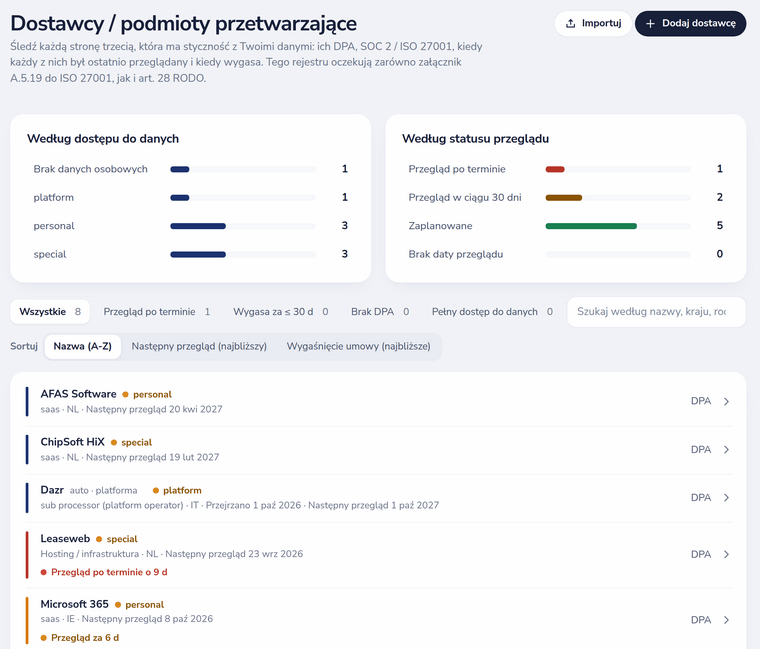Click Brak daty przeglądu status row label
760x649 pixels.
click(x=456, y=254)
